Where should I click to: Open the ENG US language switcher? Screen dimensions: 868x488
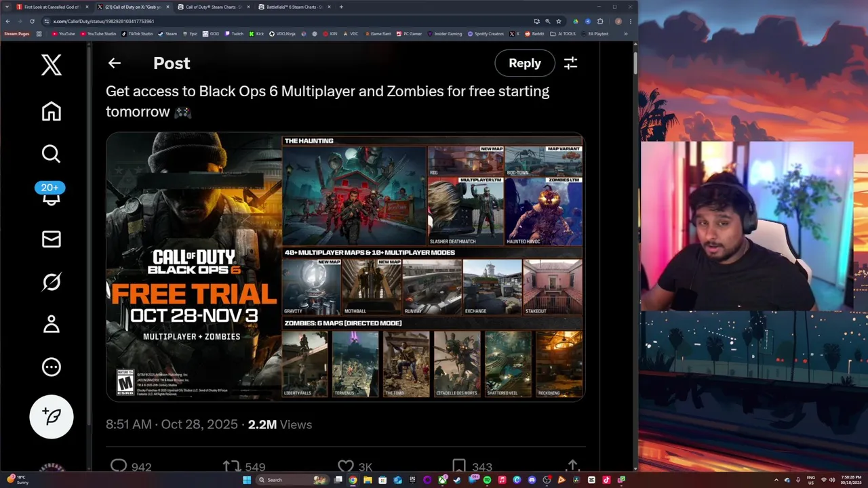pos(811,480)
